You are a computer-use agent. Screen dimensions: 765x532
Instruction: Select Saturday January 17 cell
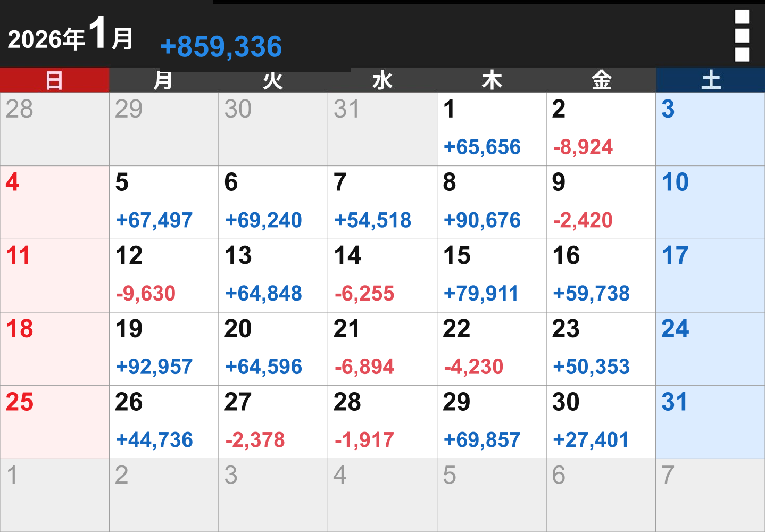pyautogui.click(x=711, y=276)
